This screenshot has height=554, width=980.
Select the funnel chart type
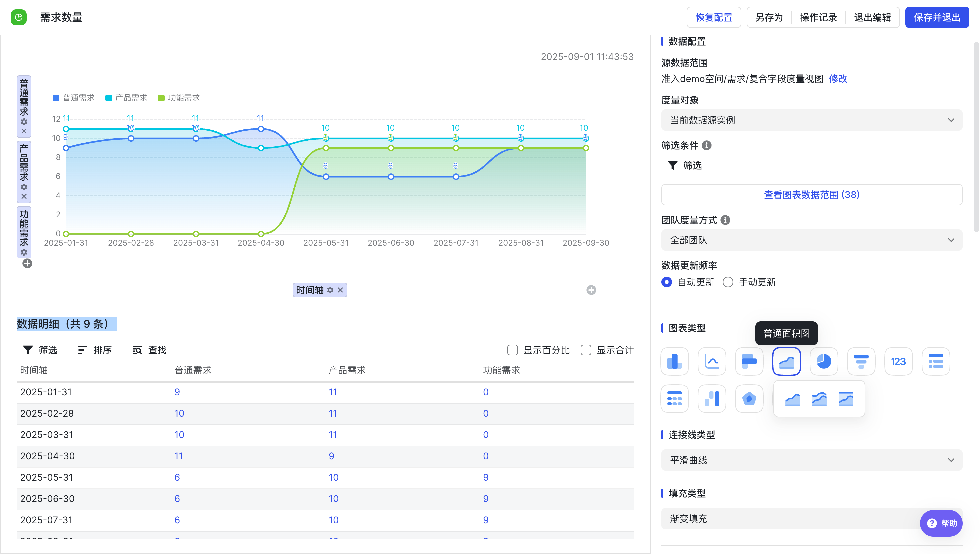(x=861, y=361)
